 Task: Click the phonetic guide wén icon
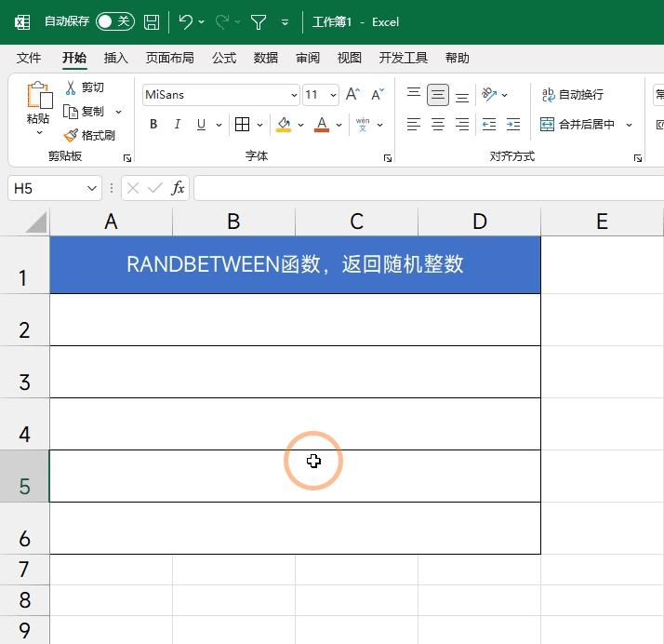click(x=363, y=124)
